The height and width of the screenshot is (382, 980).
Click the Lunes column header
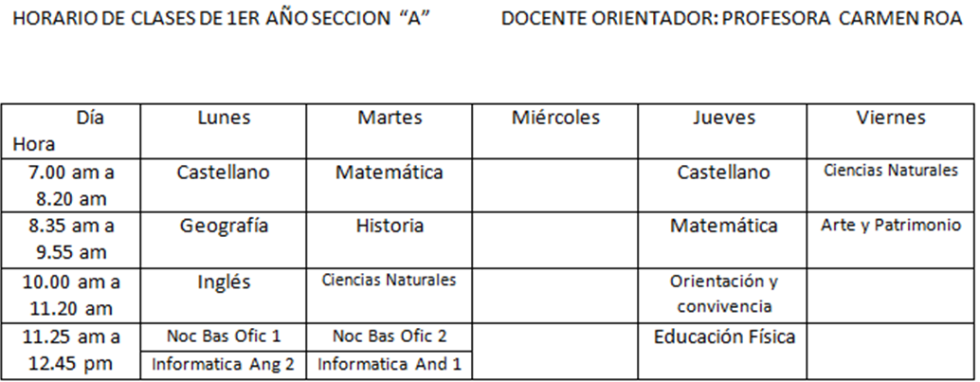tap(224, 132)
